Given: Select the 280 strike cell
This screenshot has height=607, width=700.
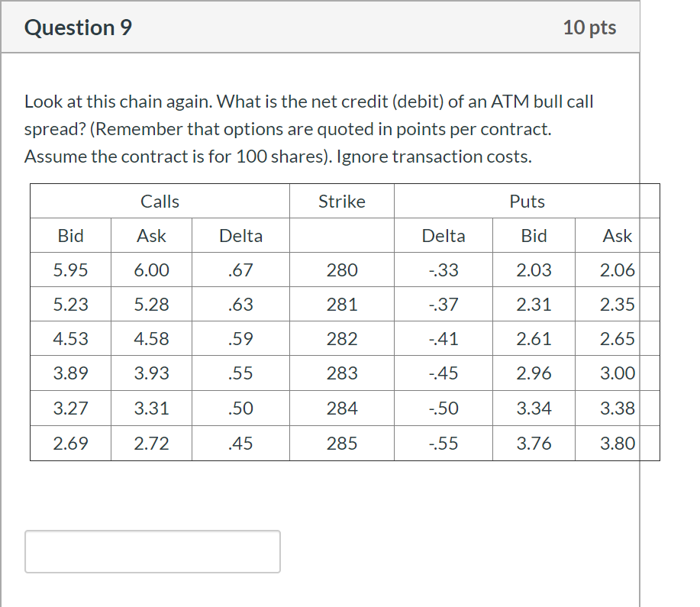Looking at the screenshot, I should click(341, 270).
